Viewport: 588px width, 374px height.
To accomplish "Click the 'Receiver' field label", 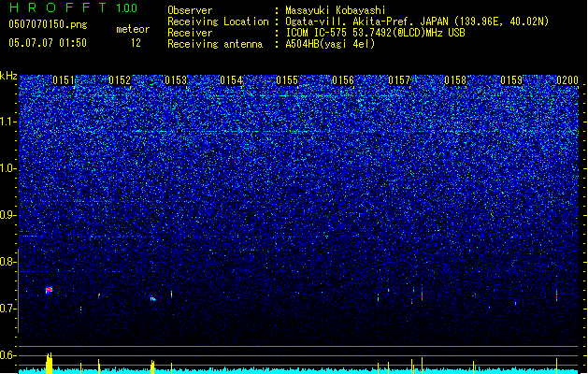I will click(x=190, y=33).
